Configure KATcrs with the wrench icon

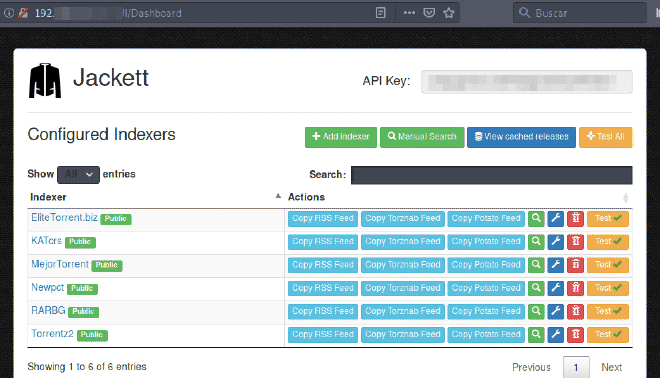[556, 242]
